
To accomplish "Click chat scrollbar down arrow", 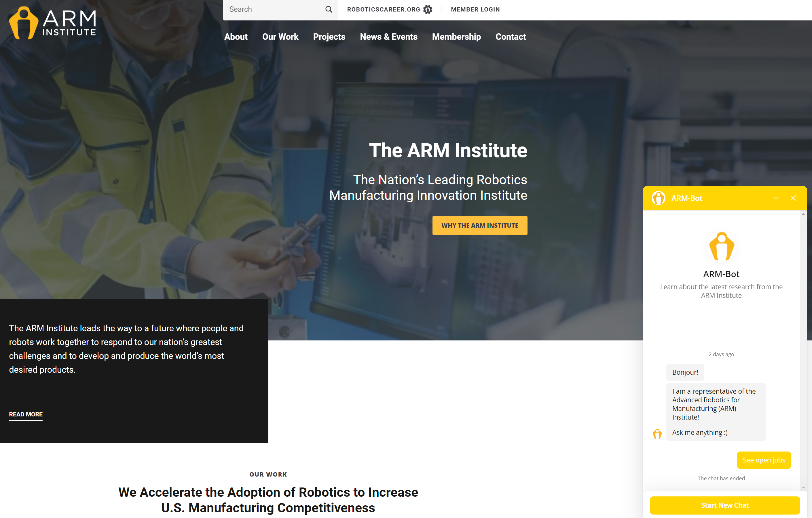I will 803,487.
